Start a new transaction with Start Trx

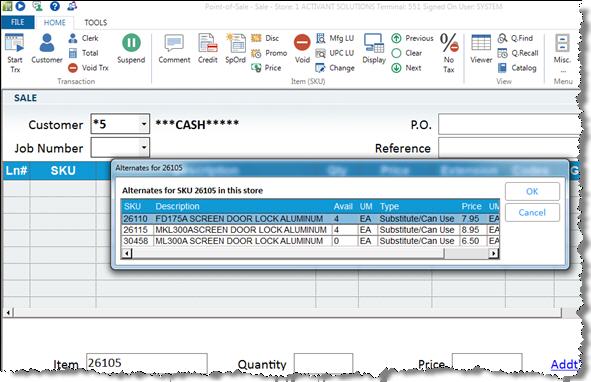click(15, 53)
